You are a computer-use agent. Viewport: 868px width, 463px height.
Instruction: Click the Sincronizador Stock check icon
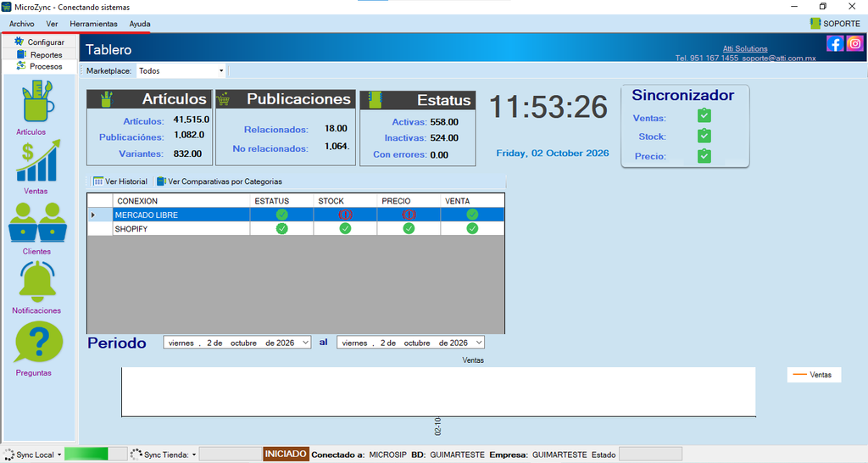coord(704,136)
